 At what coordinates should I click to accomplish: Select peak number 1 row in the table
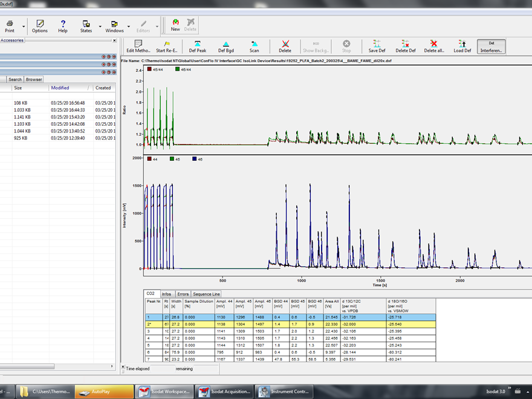point(290,317)
